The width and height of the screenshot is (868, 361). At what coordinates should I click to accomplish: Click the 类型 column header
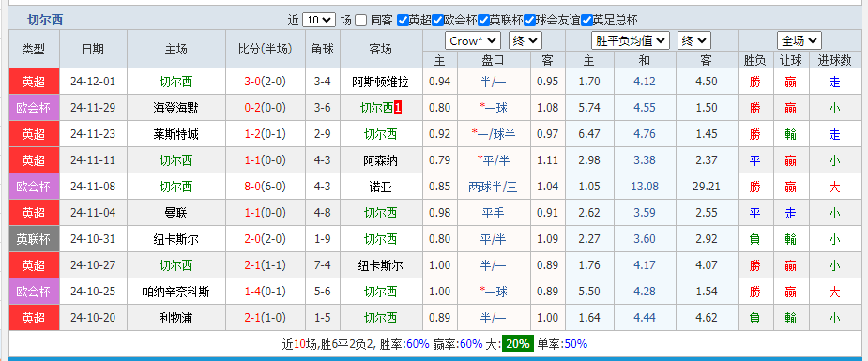tap(34, 49)
